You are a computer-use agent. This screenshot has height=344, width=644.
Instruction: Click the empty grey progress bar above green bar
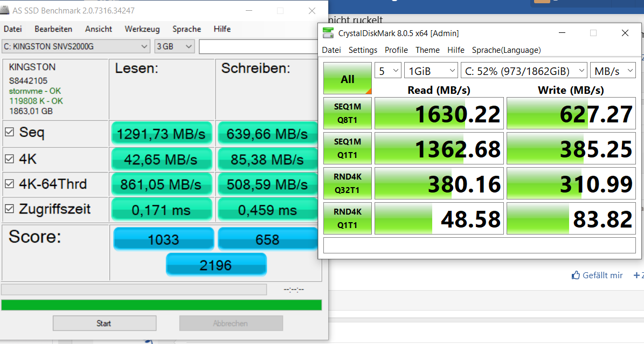(134, 290)
